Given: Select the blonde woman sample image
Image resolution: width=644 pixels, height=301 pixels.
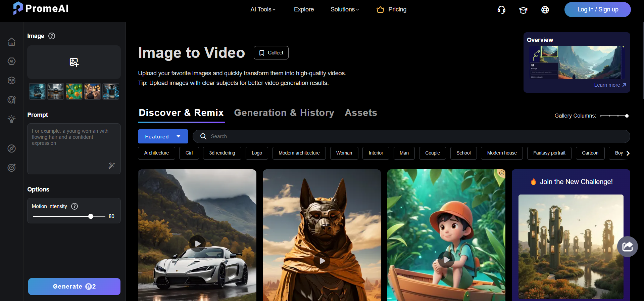Looking at the screenshot, I should click(92, 91).
